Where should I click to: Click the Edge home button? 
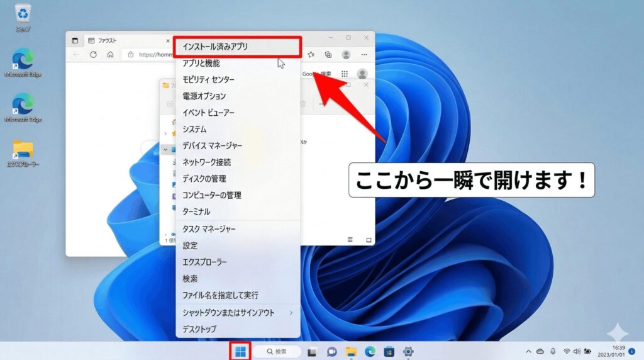click(110, 55)
